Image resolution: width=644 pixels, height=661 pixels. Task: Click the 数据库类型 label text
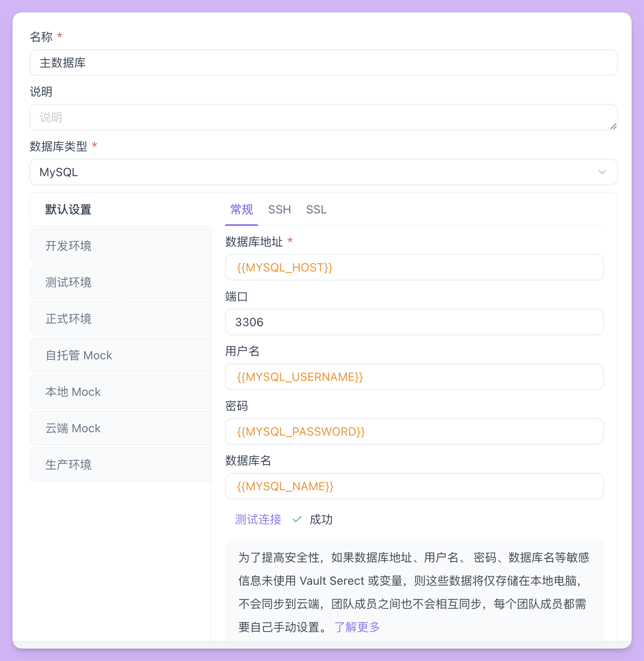58,146
